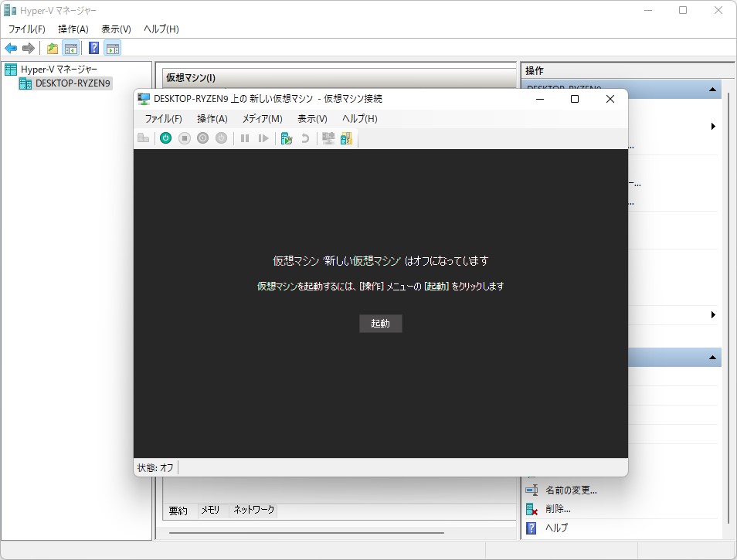Click 名前の変更... in the actions pane
737x560 pixels.
pos(571,490)
